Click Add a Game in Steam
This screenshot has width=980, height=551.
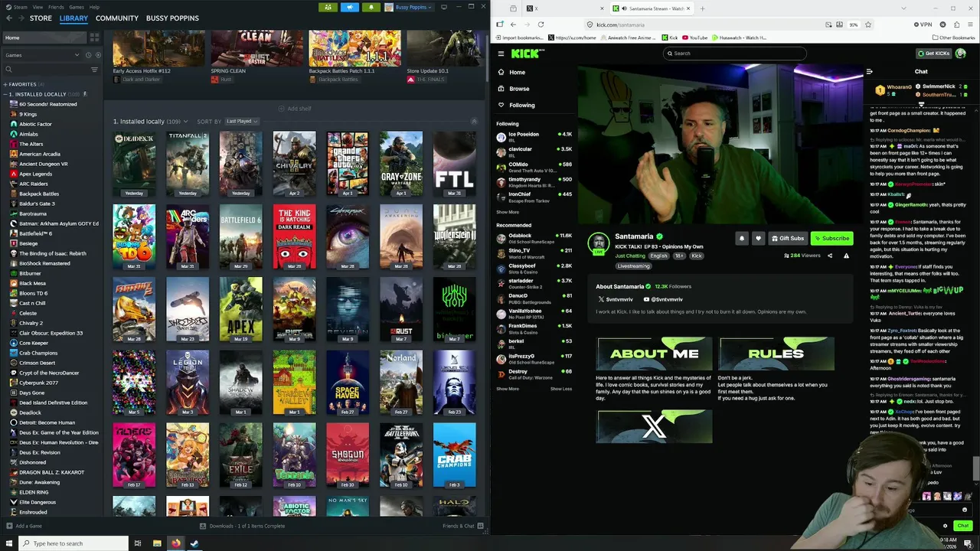click(24, 526)
